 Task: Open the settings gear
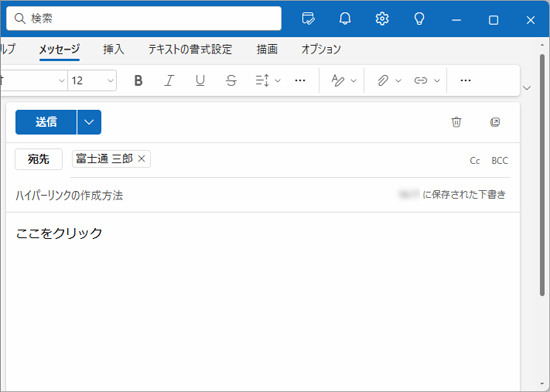point(382,19)
